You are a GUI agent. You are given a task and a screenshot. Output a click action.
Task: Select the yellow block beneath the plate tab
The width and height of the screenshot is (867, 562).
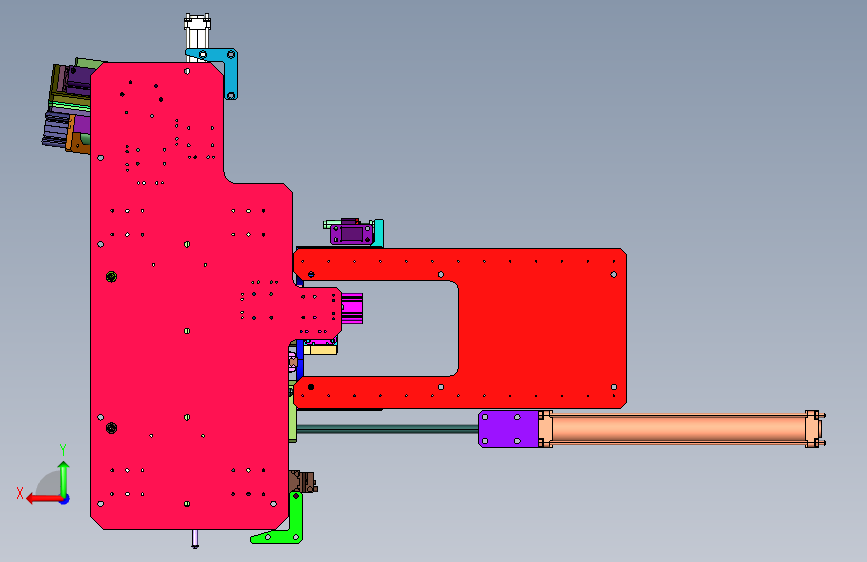(320, 349)
